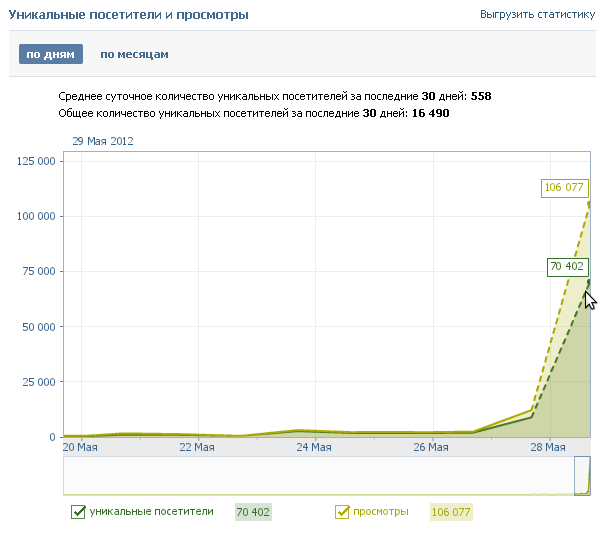Screen dimensions: 615x546
Task: Toggle the просмотры series checkbox
Action: 341,512
